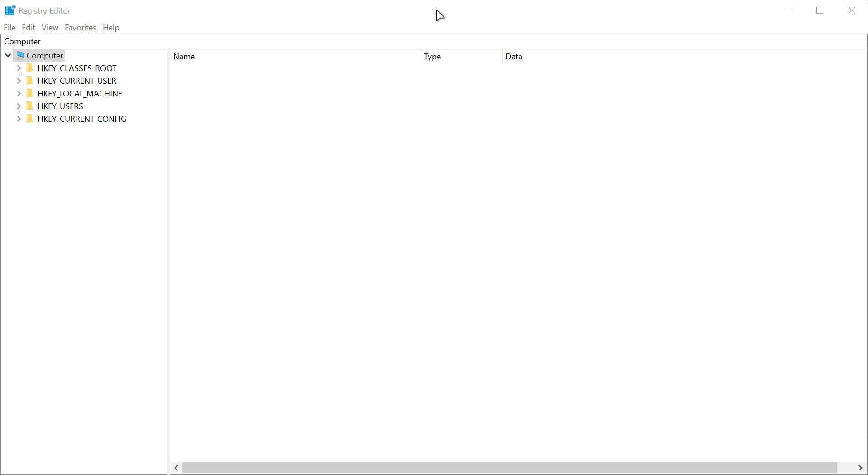
Task: Select the HKEY_LOCAL_MACHINE label
Action: point(80,93)
